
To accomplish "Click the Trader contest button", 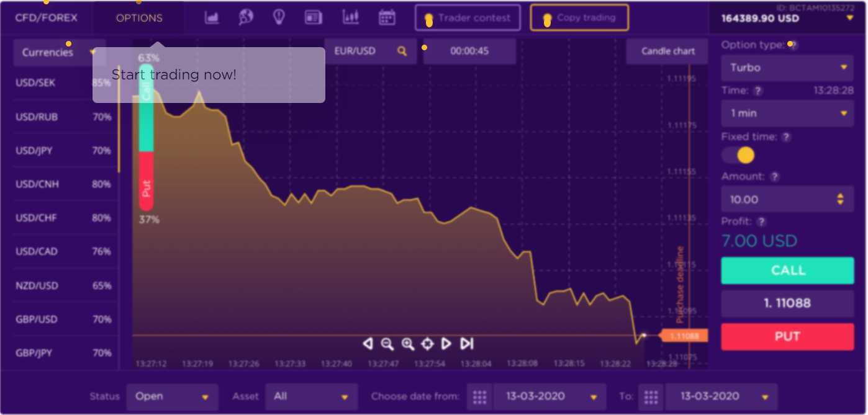I will tap(468, 18).
